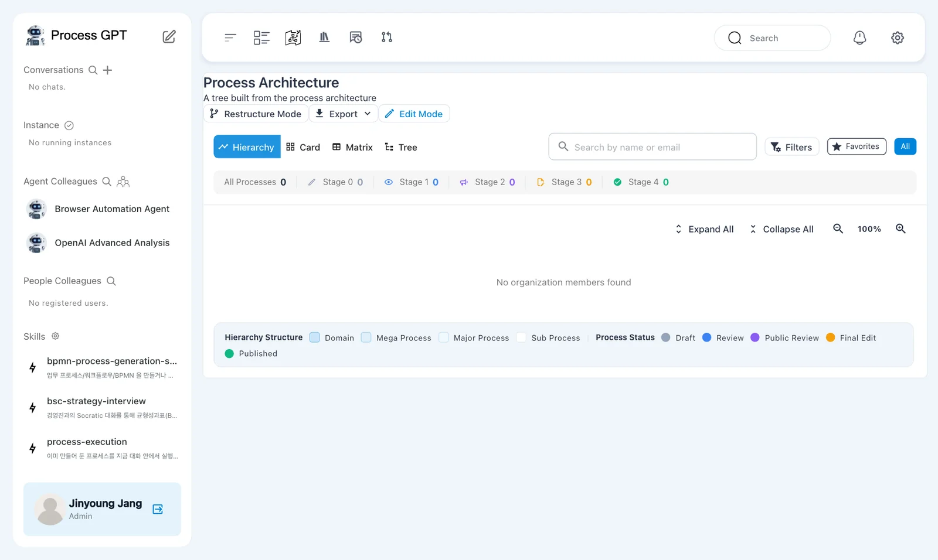Click the Search by name or email field
This screenshot has width=938, height=560.
click(x=652, y=146)
